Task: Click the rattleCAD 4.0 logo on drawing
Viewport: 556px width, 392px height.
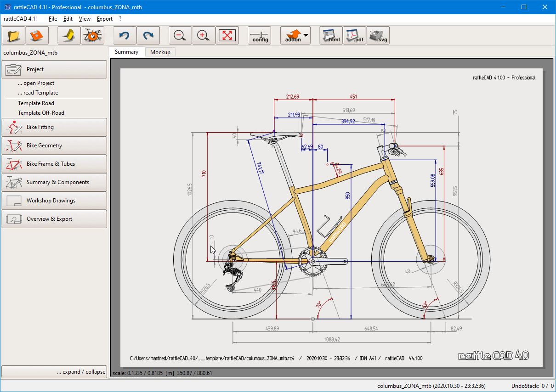Action: (x=494, y=355)
